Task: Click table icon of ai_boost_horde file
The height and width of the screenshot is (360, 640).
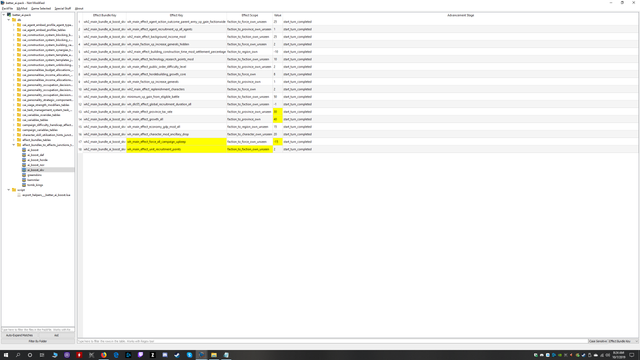Action: [x=24, y=160]
